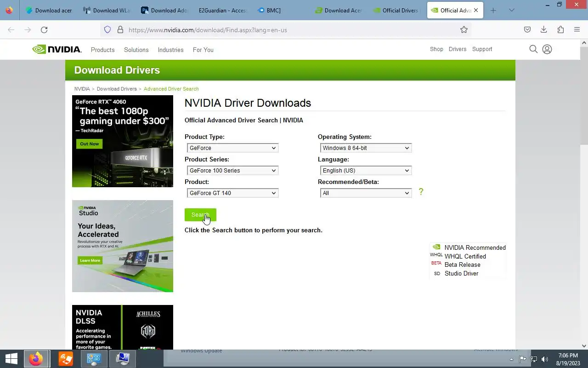Open the Windows Start button
This screenshot has height=368, width=588.
click(11, 359)
